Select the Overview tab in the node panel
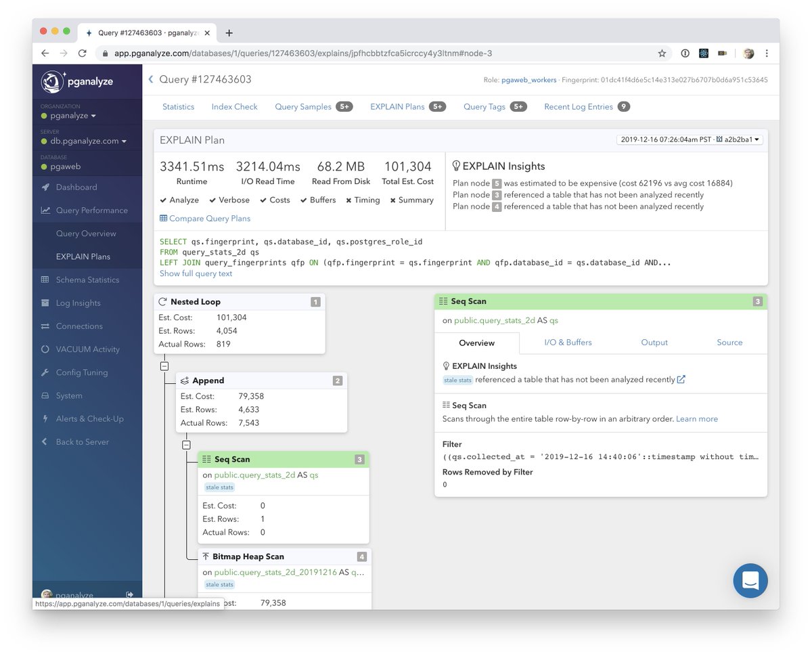812x656 pixels. pyautogui.click(x=476, y=343)
